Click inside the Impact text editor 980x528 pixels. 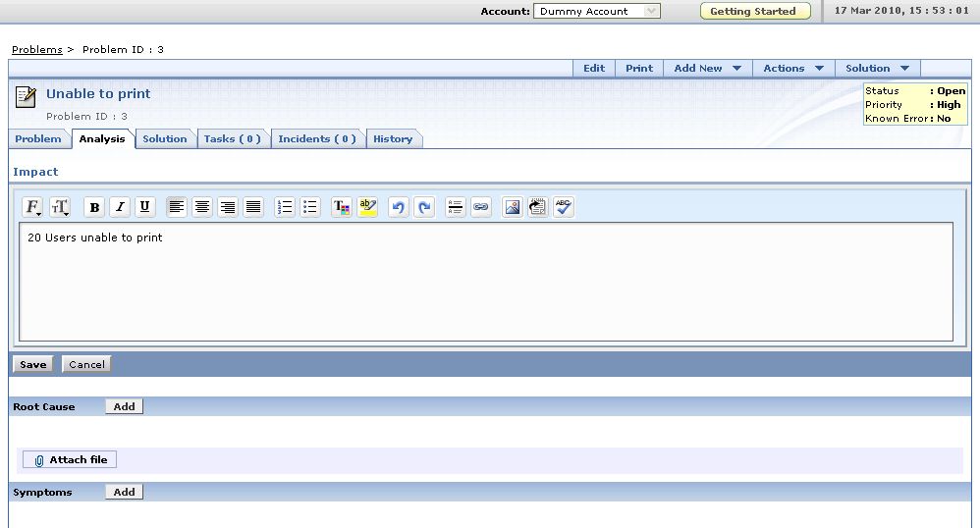coord(486,282)
